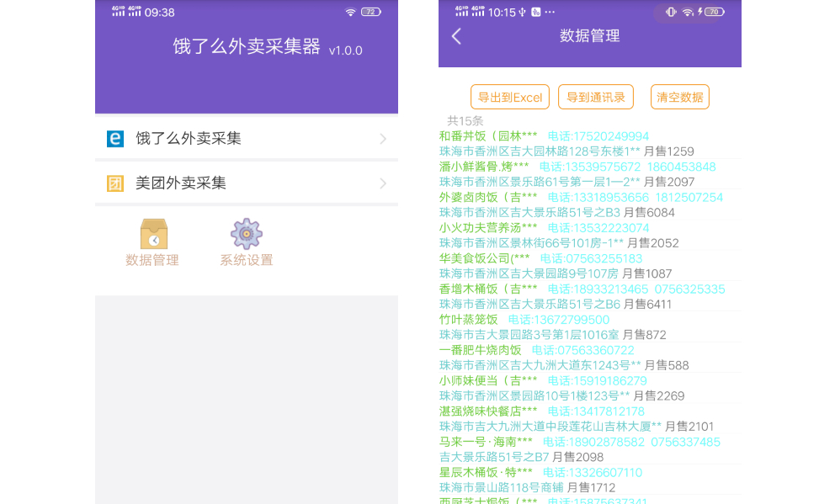The width and height of the screenshot is (835, 504).
Task: Tap the battery 72 indicator
Action: pos(371,12)
